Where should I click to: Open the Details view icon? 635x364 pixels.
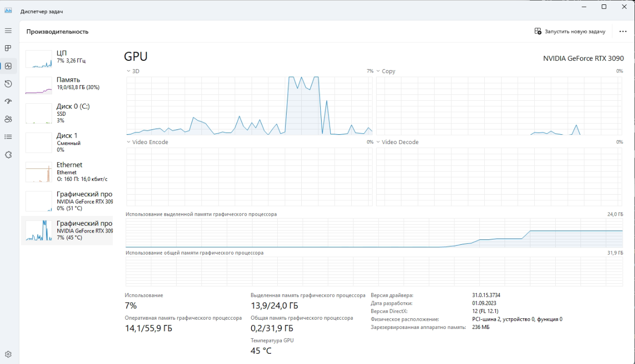8,136
